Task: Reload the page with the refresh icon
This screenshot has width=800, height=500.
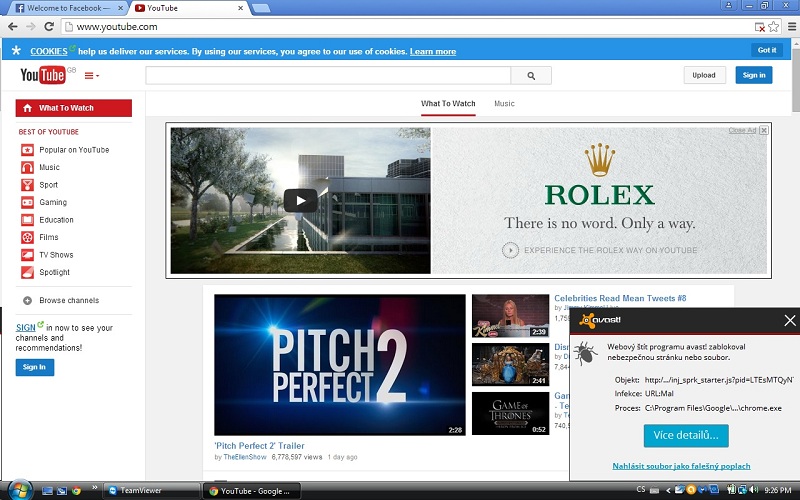Action: pyautogui.click(x=49, y=27)
